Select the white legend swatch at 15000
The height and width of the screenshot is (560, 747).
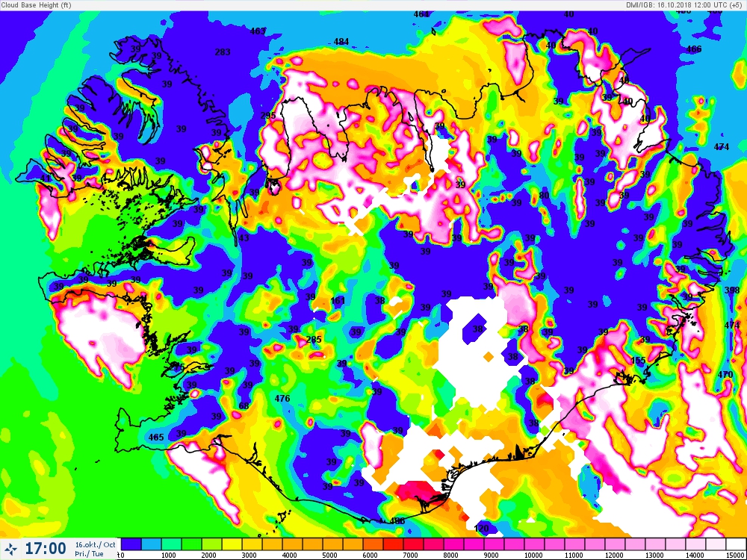[737, 544]
